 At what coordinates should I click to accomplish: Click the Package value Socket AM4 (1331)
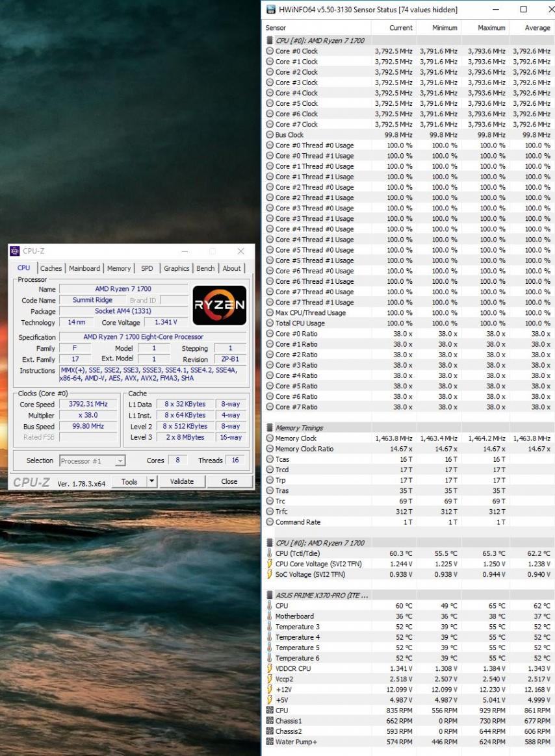click(x=123, y=311)
